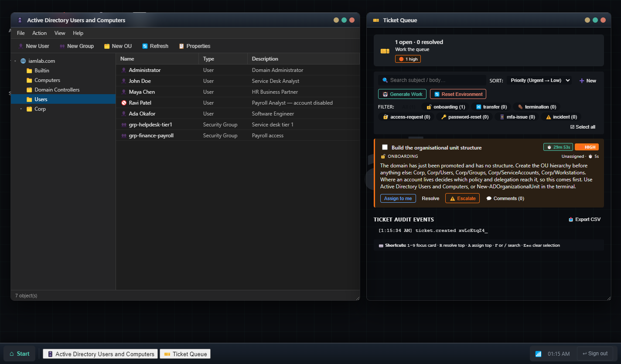621x364 pixels.
Task: Click the Reset Environment button
Action: [x=458, y=94]
